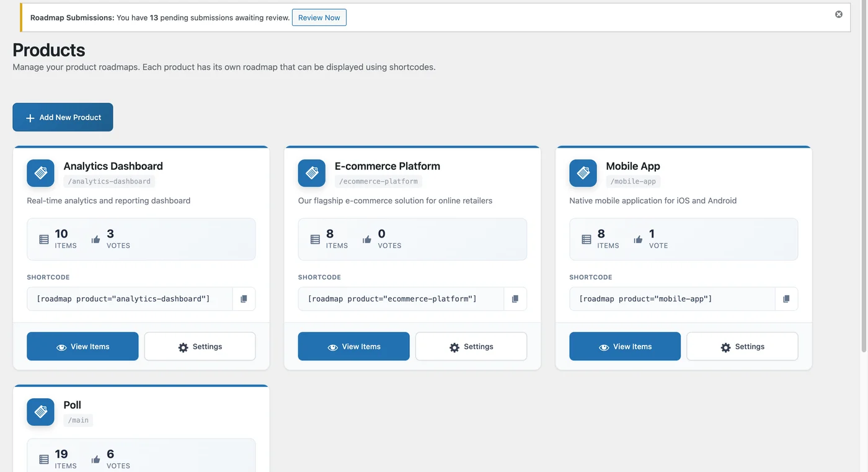Viewport: 868px width, 472px height.
Task: View items for Mobile App
Action: pos(625,347)
